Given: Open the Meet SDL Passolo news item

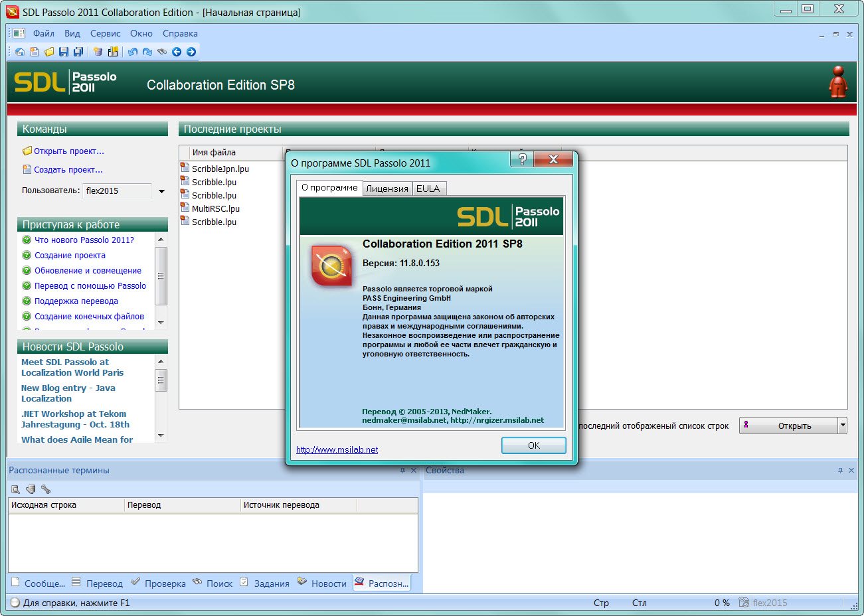Looking at the screenshot, I should tap(72, 367).
